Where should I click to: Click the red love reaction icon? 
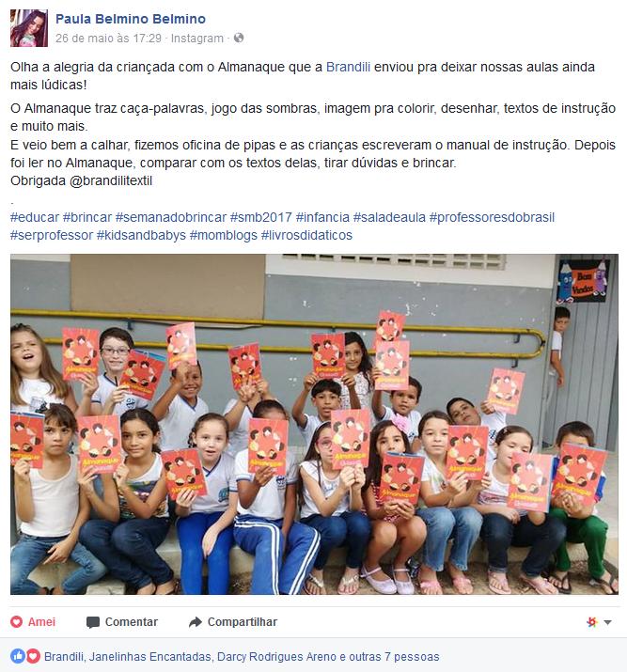(33, 656)
